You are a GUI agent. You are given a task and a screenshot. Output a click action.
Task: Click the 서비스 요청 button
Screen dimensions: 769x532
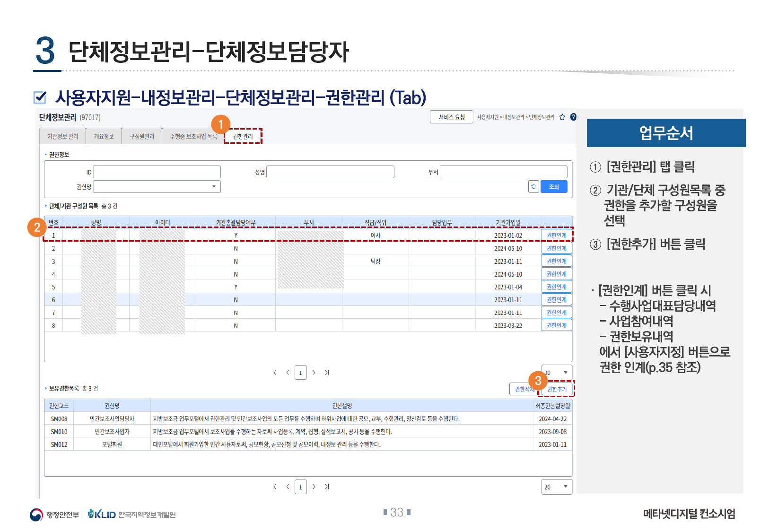(451, 117)
